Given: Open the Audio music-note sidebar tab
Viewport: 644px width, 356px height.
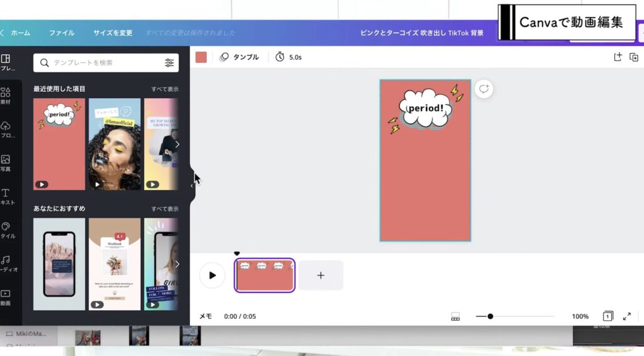Looking at the screenshot, I should pyautogui.click(x=6, y=264).
